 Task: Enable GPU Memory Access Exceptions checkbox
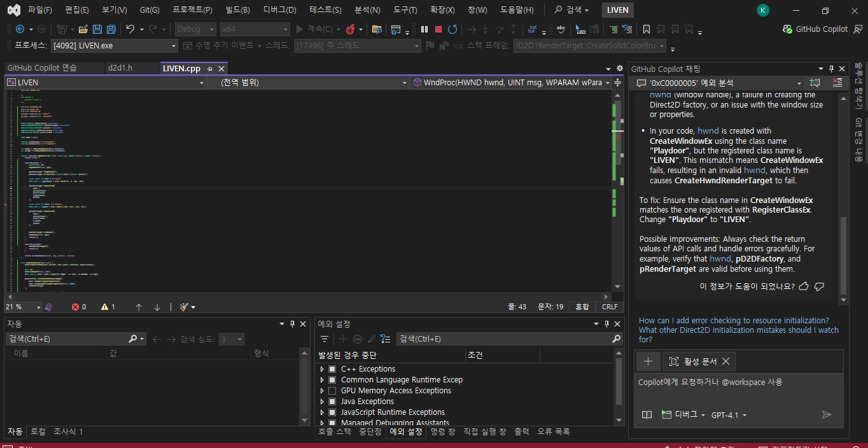[x=332, y=391]
